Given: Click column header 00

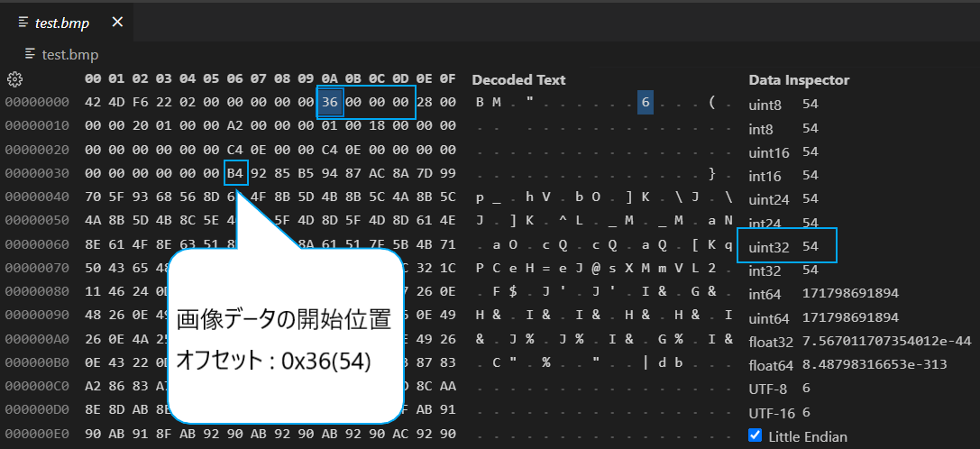Looking at the screenshot, I should tap(93, 79).
